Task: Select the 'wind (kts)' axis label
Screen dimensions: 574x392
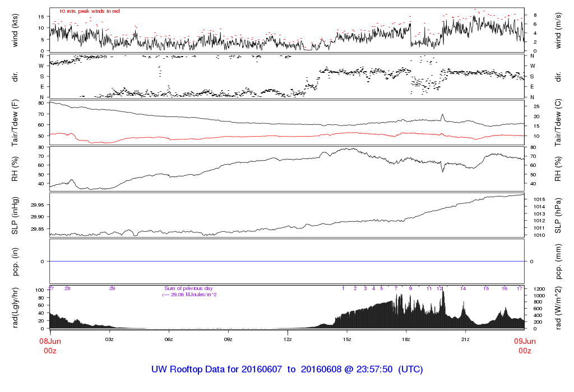Action: pyautogui.click(x=15, y=30)
